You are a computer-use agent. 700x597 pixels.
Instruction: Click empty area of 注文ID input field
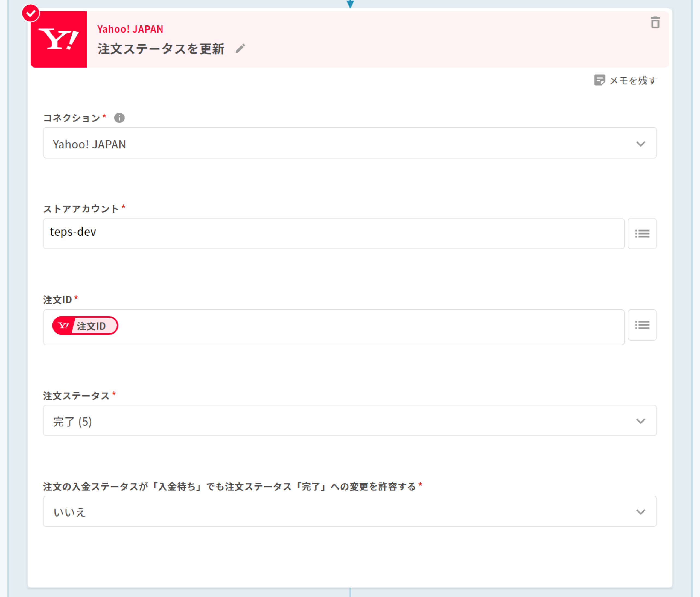372,327
